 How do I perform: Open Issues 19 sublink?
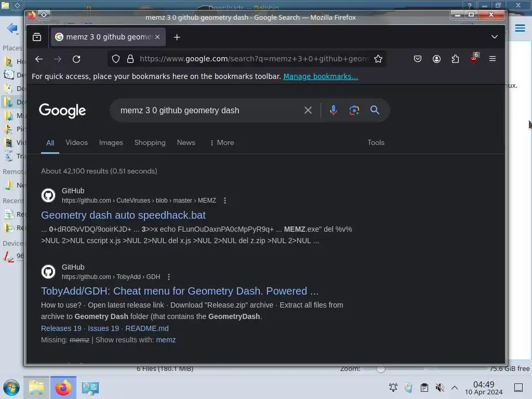(103, 328)
